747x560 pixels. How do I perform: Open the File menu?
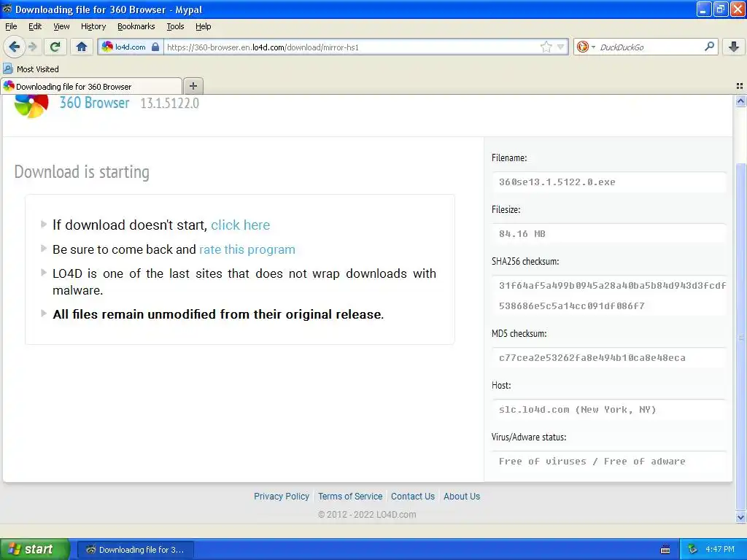point(11,26)
